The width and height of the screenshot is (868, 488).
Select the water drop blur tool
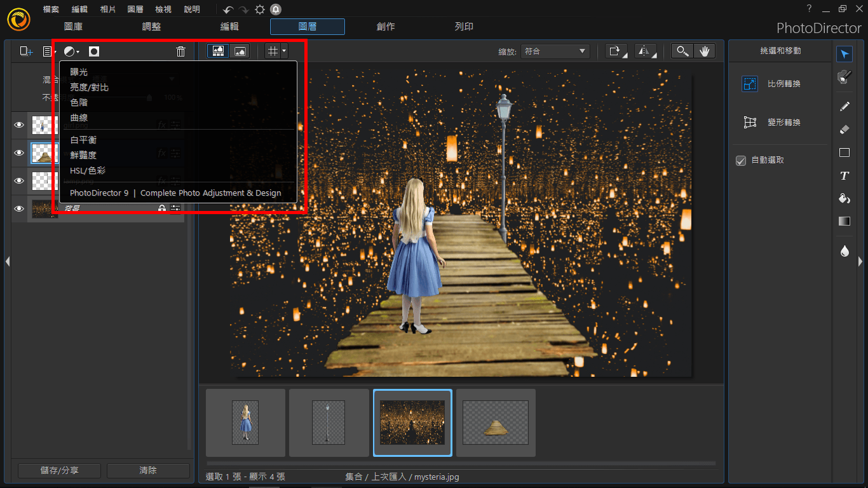click(x=844, y=251)
